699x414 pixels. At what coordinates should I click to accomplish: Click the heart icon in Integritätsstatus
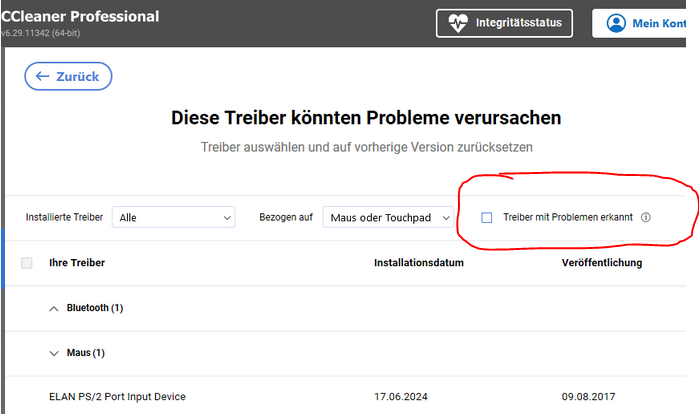point(457,23)
